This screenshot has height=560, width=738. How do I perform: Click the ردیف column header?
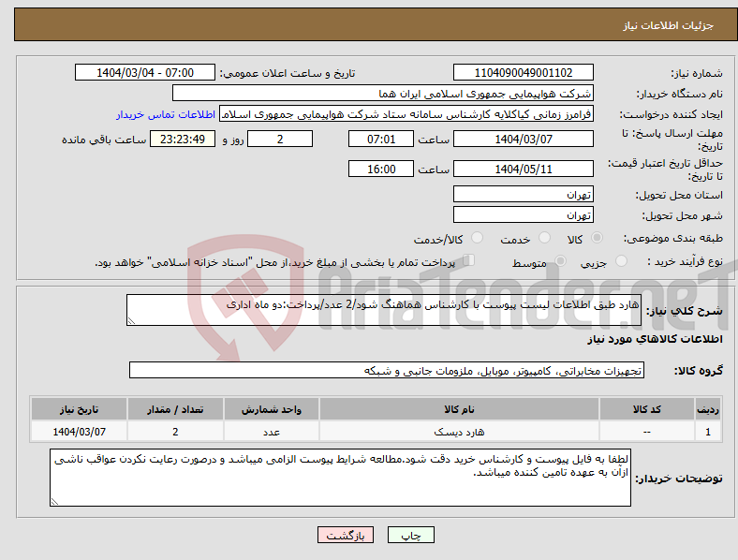click(x=708, y=409)
